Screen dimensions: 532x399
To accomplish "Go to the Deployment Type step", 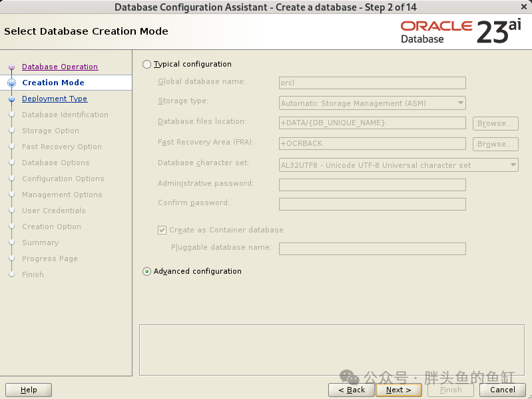I will [55, 99].
